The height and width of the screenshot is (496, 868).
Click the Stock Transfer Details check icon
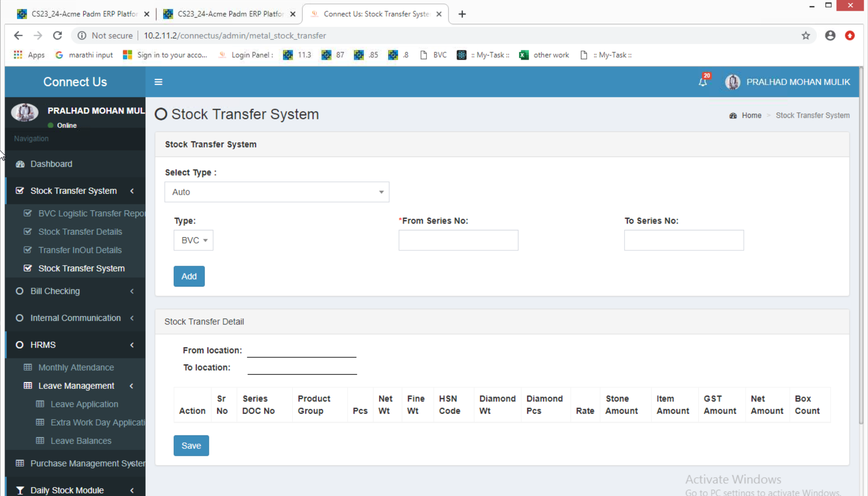(28, 231)
